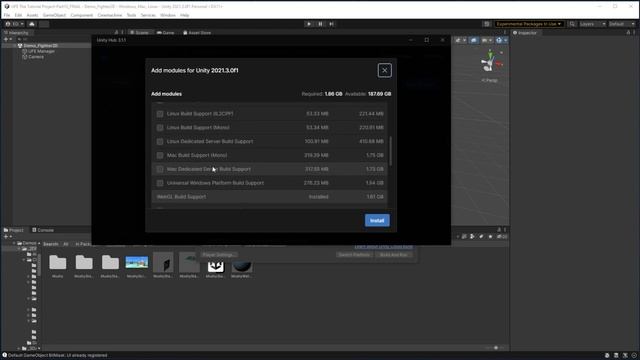Click the scene orientation gizmo

[x=491, y=62]
